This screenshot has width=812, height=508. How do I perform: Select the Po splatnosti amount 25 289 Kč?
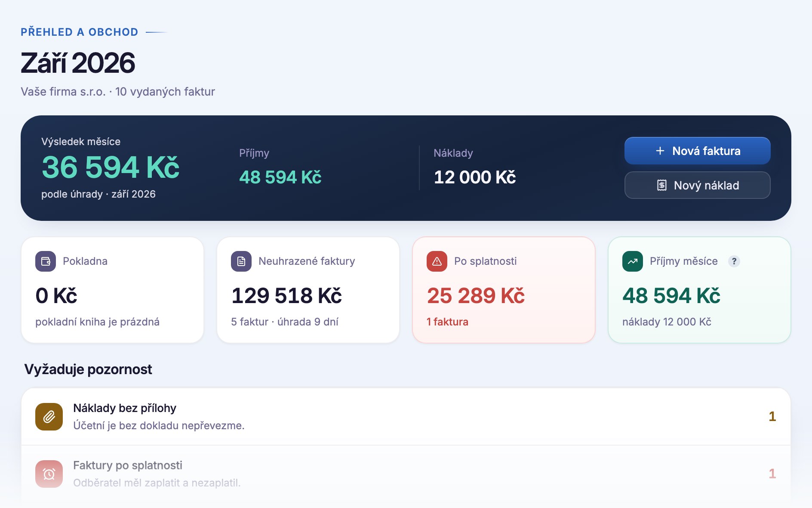476,296
